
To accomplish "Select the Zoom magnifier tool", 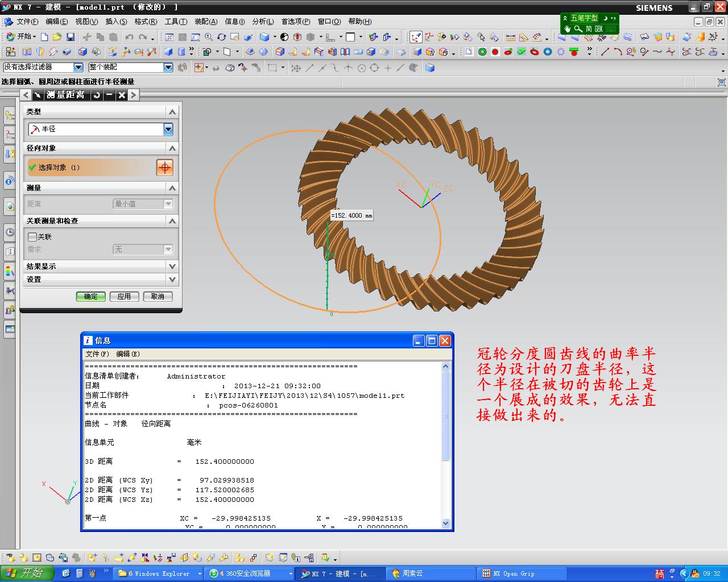I will point(209,37).
